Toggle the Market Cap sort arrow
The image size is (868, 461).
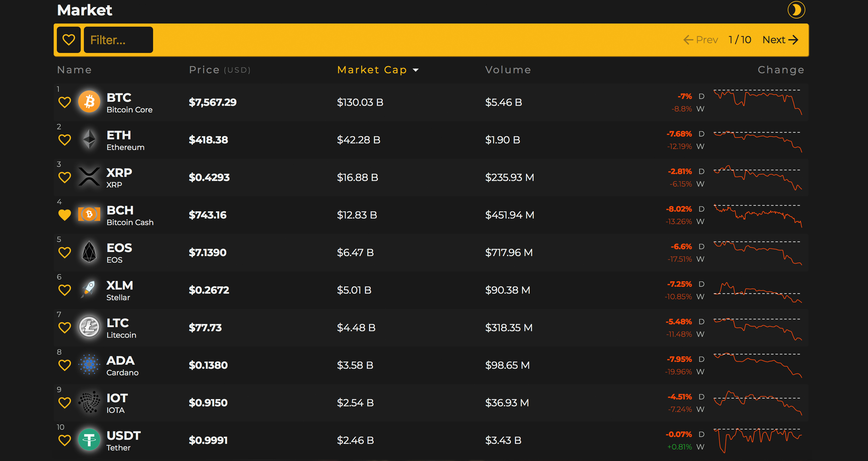[416, 70]
